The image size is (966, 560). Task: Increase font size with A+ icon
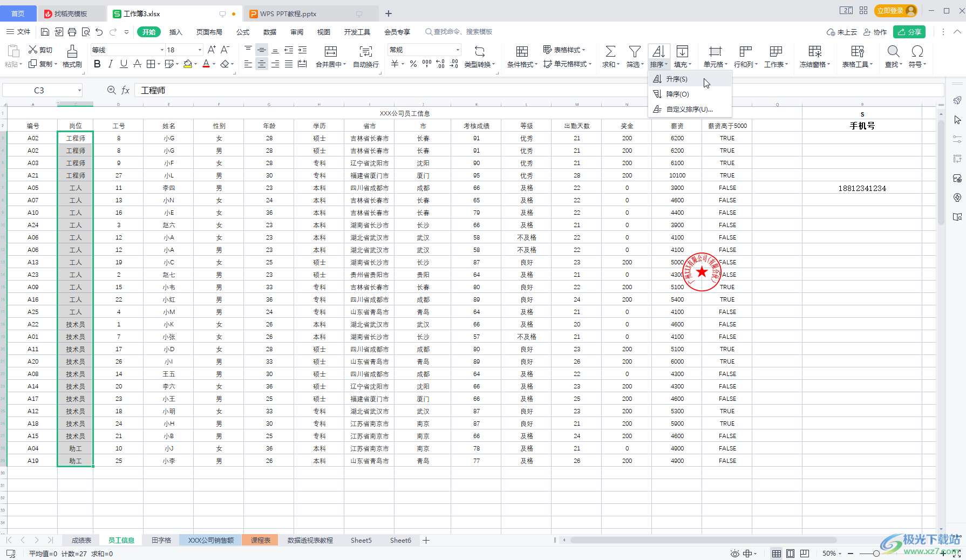tap(212, 50)
